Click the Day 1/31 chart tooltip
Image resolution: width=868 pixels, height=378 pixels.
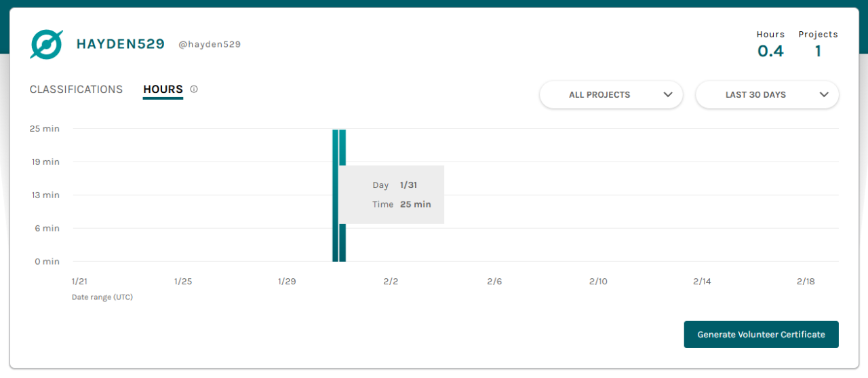pyautogui.click(x=392, y=194)
